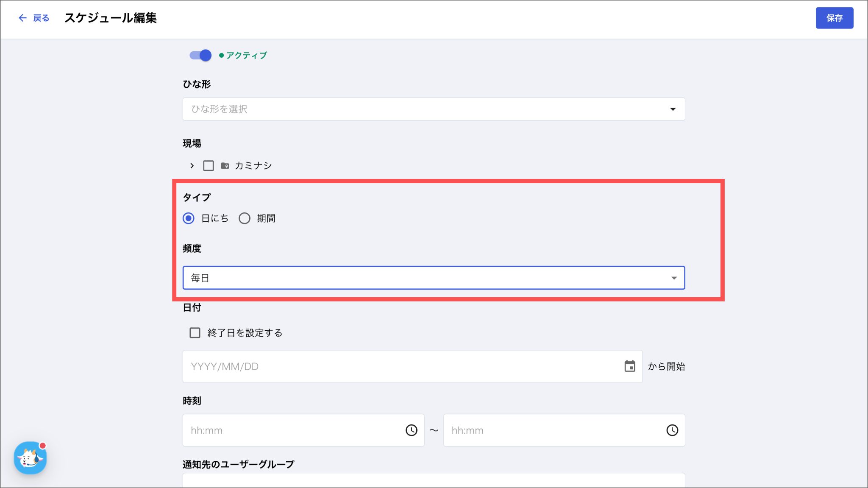Screen dimensions: 868x488
Task: Click the 通知先のユーザーグループ input box
Action: pyautogui.click(x=434, y=480)
